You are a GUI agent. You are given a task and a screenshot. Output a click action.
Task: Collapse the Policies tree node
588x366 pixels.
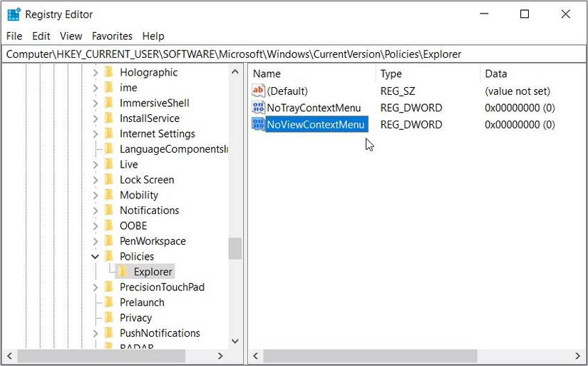(96, 257)
